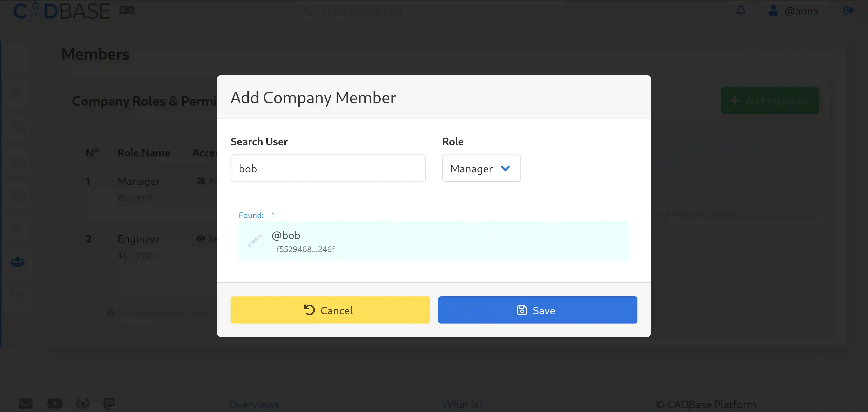Open the GitLab footer icon
Screen dimensions: 868x412
pyautogui.click(x=83, y=403)
